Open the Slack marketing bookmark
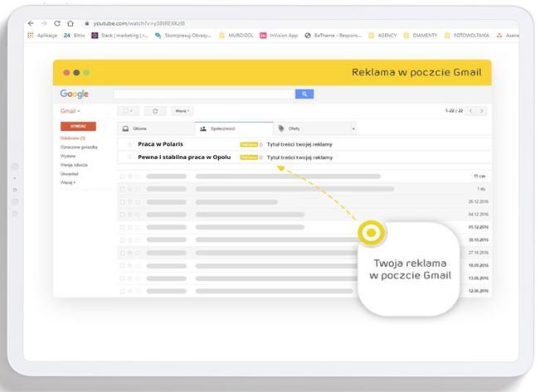The height and width of the screenshot is (392, 545). pyautogui.click(x=119, y=36)
